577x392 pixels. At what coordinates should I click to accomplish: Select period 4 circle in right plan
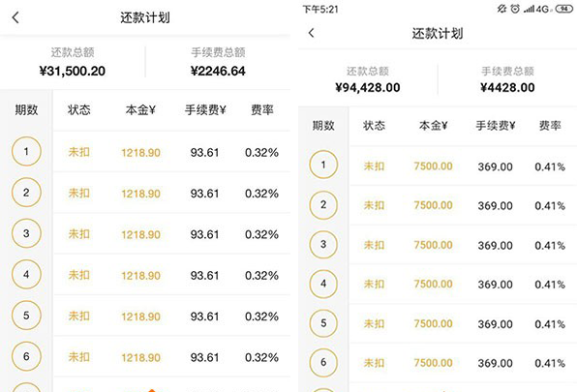point(323,284)
